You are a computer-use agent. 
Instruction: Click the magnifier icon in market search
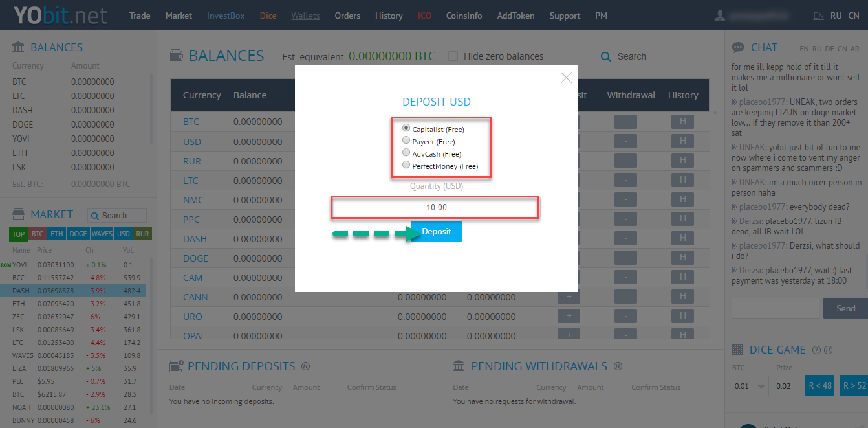point(94,216)
